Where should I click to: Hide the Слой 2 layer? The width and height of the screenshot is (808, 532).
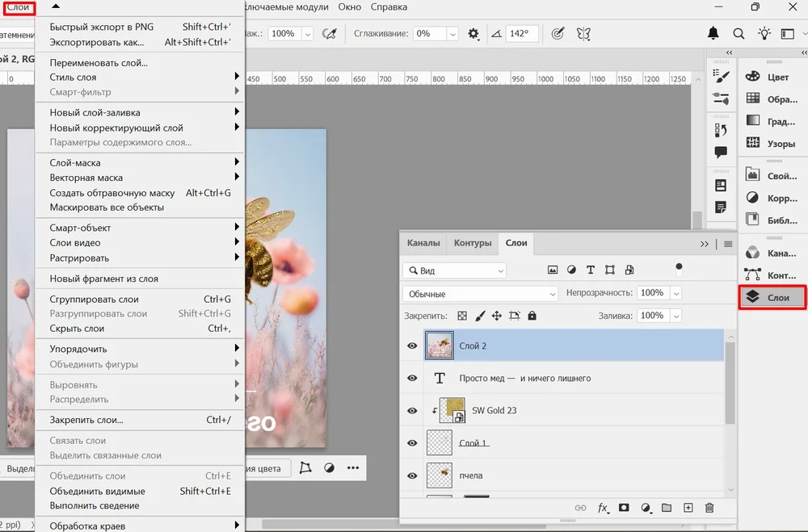(412, 346)
